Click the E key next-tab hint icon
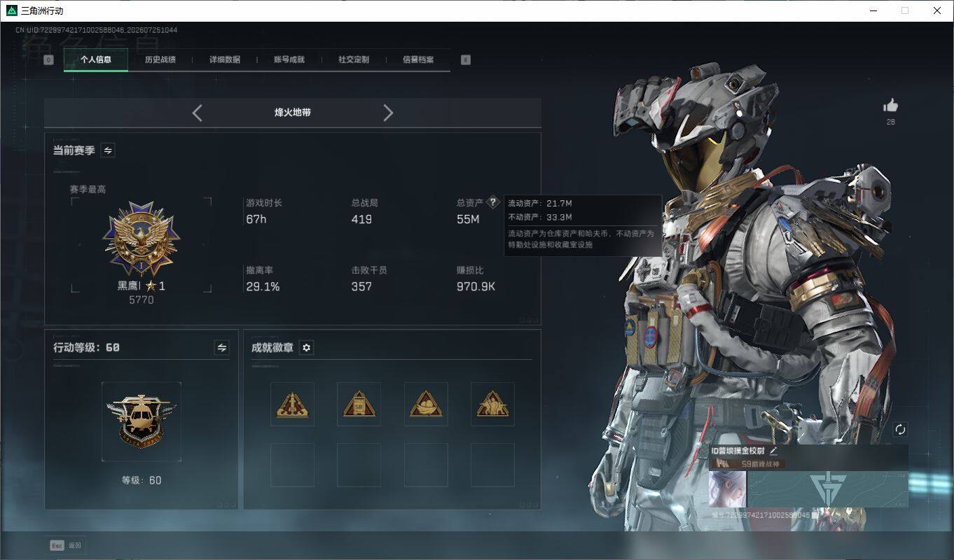This screenshot has width=954, height=560. 466,59
